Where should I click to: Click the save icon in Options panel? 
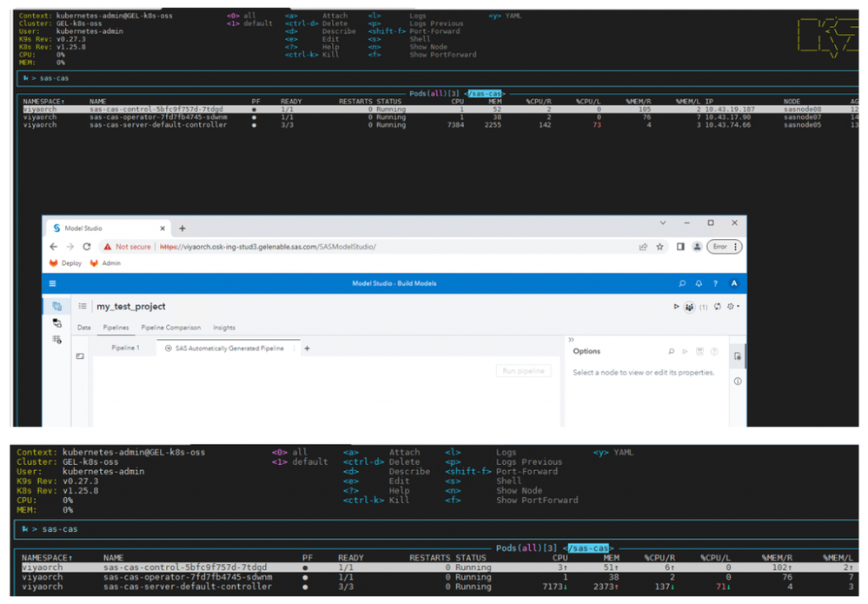(699, 352)
